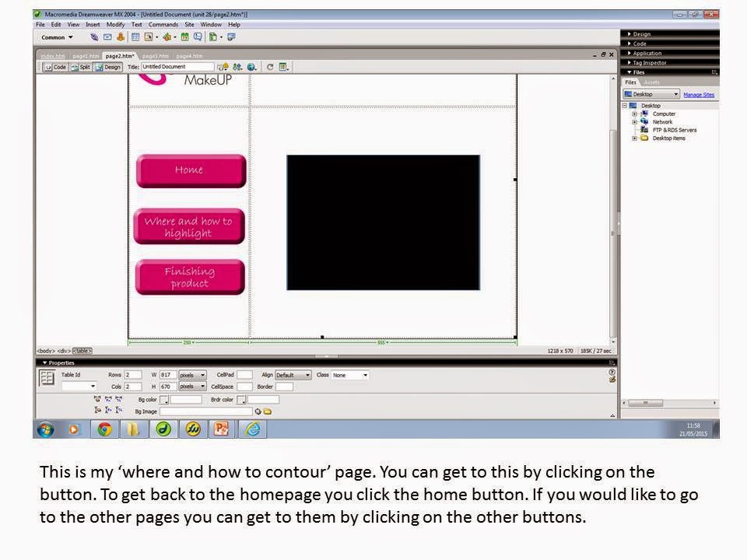Open the Table Id dropdown
The height and width of the screenshot is (560, 747).
[x=79, y=387]
